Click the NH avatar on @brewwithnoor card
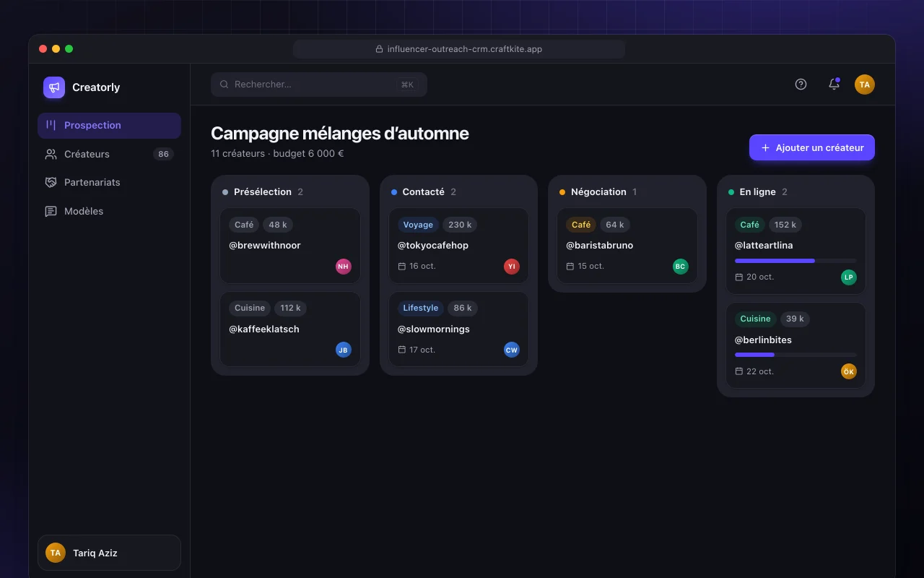This screenshot has width=924, height=578. coord(344,267)
